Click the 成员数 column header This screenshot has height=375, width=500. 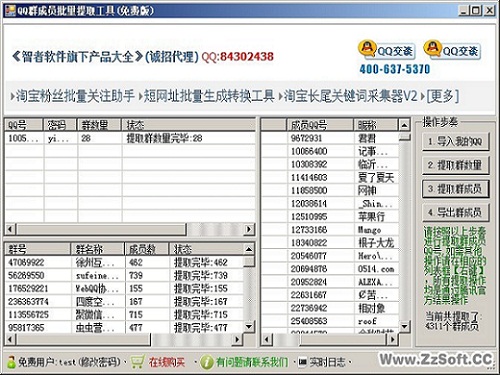tap(146, 249)
